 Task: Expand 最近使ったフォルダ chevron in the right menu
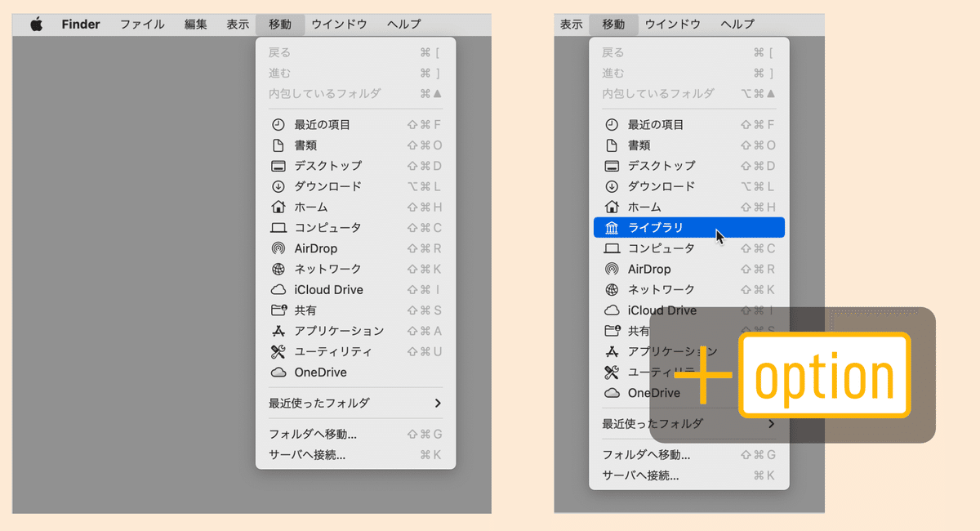(771, 424)
